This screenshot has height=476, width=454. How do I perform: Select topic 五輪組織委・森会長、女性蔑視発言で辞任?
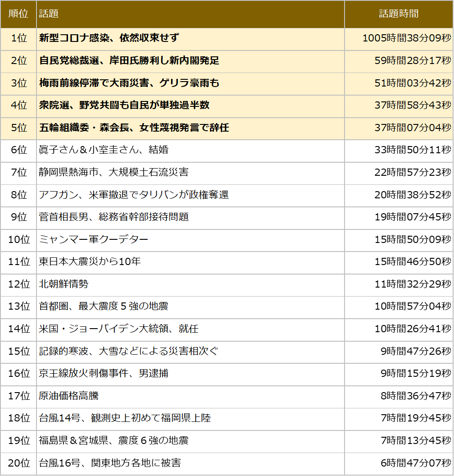[x=134, y=128]
